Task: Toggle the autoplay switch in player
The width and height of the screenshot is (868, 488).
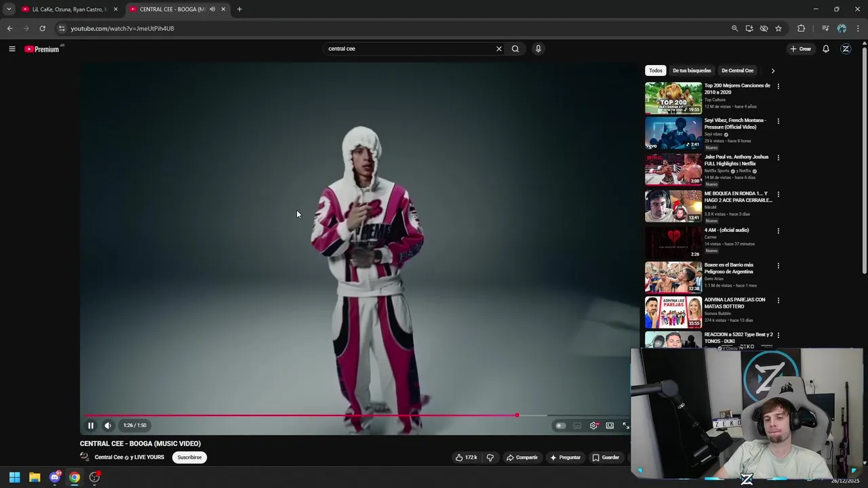Action: pos(560,426)
